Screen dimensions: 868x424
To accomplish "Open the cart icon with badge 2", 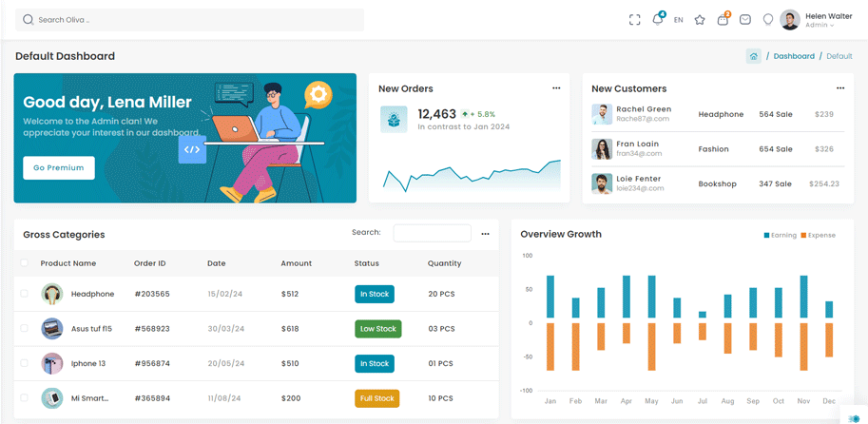I will coord(723,20).
